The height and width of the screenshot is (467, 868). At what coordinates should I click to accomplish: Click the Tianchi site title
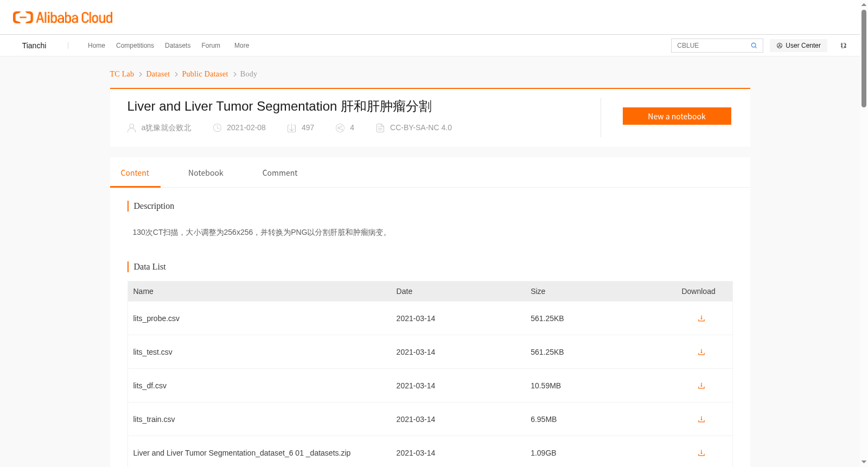[34, 46]
